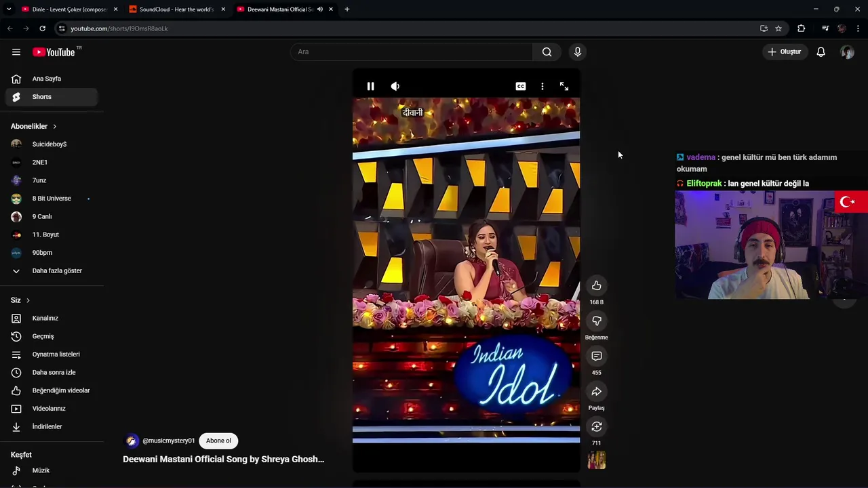
Task: Open a new browser tab
Action: coord(347,9)
